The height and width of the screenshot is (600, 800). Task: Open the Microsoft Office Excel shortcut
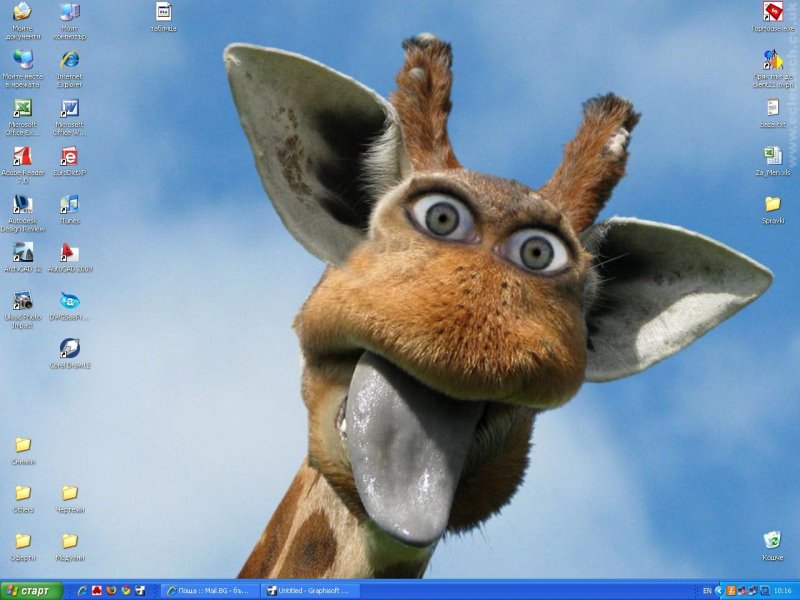(x=22, y=109)
